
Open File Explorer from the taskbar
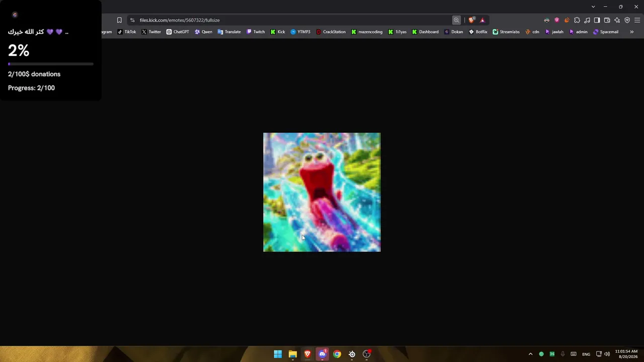pyautogui.click(x=293, y=354)
